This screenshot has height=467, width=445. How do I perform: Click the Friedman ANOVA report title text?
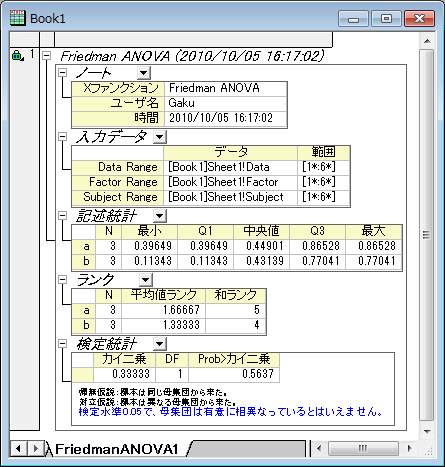coord(192,56)
